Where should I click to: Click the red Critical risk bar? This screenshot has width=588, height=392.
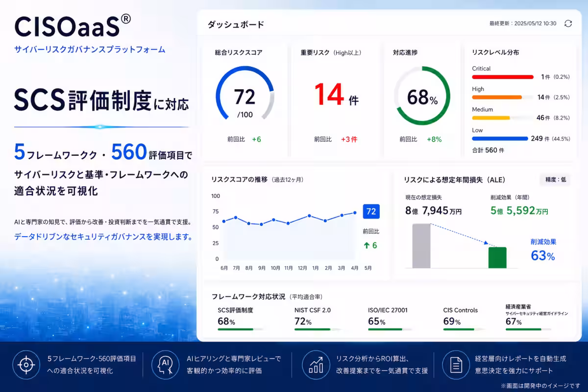[x=503, y=77]
